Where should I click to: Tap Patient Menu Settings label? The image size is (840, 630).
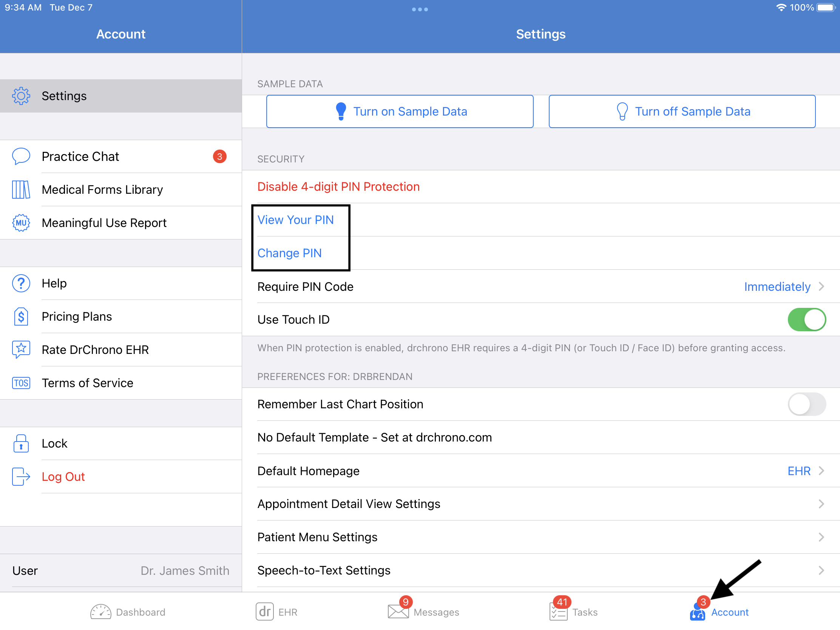[317, 537]
